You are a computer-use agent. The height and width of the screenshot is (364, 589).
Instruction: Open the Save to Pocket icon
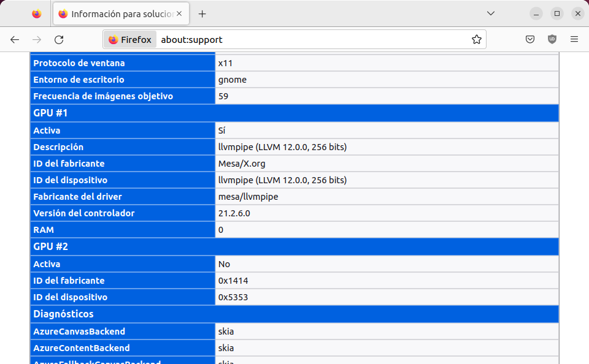pyautogui.click(x=530, y=39)
